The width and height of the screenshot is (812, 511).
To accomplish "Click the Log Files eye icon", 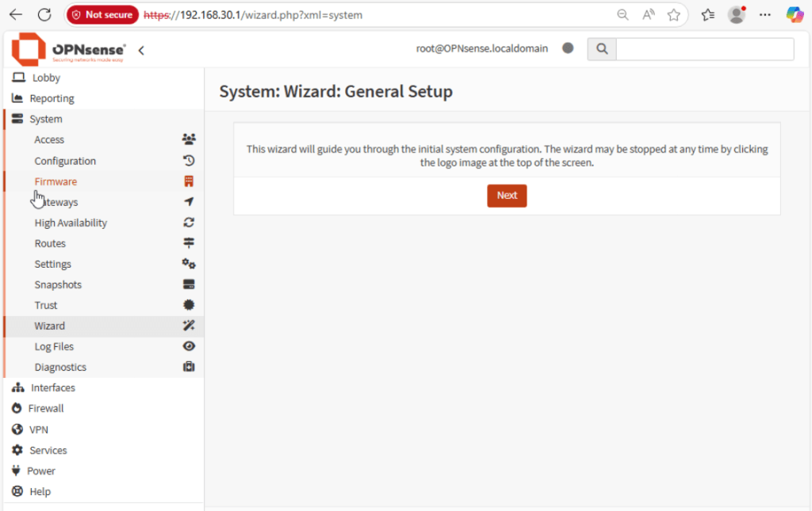I will [189, 346].
